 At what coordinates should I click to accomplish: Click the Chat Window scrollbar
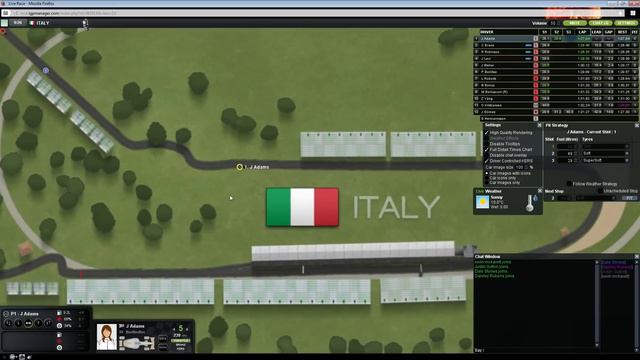click(x=597, y=304)
